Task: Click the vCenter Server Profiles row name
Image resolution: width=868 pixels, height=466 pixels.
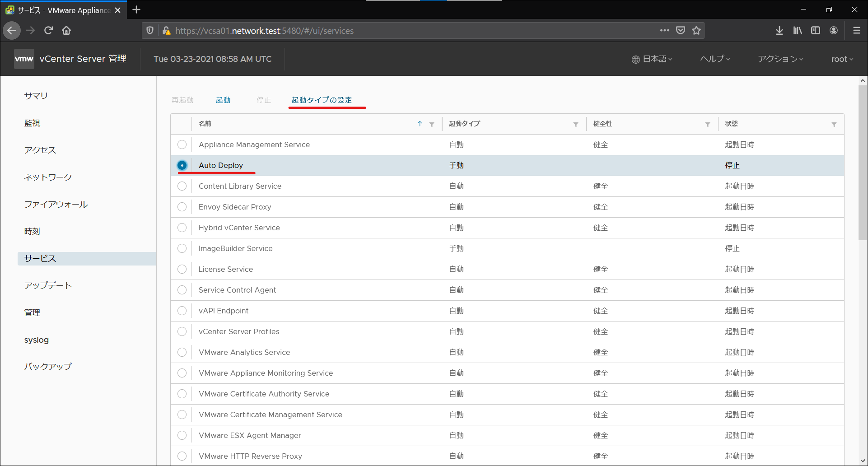Action: click(x=239, y=331)
